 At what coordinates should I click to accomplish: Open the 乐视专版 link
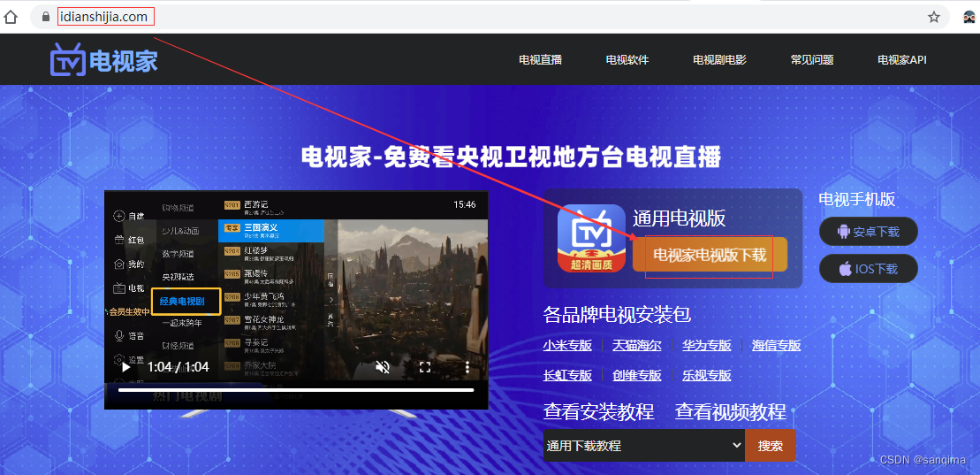[707, 376]
